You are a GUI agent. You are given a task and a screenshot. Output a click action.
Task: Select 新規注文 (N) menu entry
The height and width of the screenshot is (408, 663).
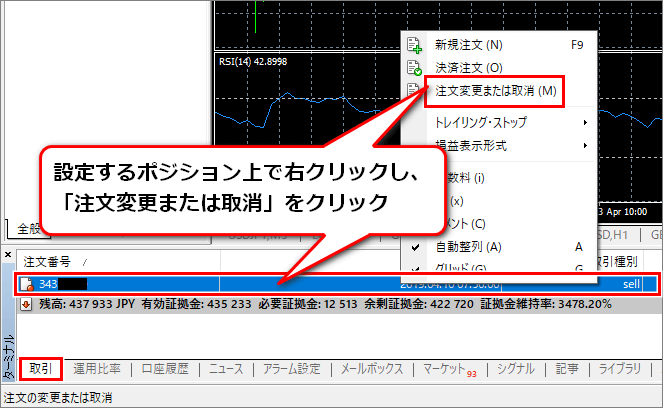pos(468,45)
